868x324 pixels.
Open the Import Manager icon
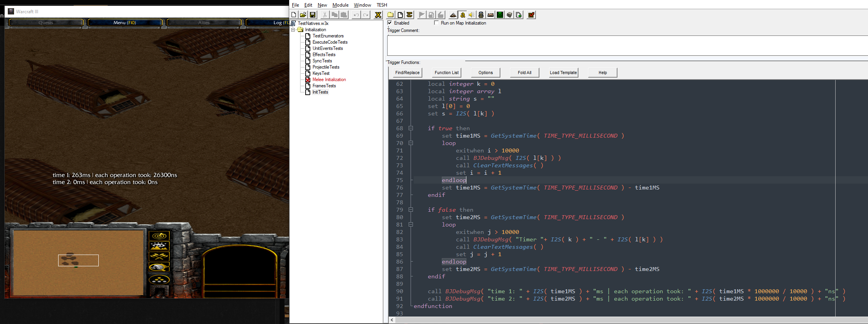(519, 15)
